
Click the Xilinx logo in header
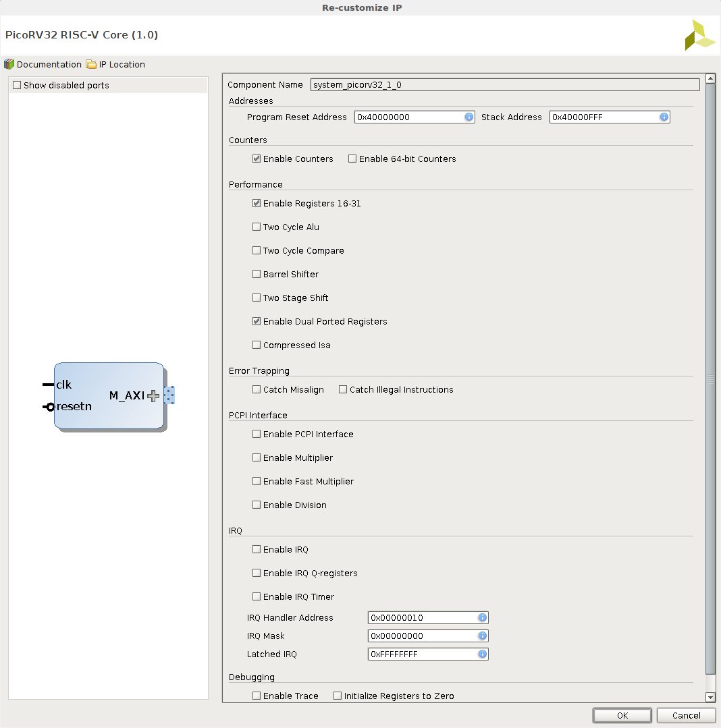coord(699,35)
